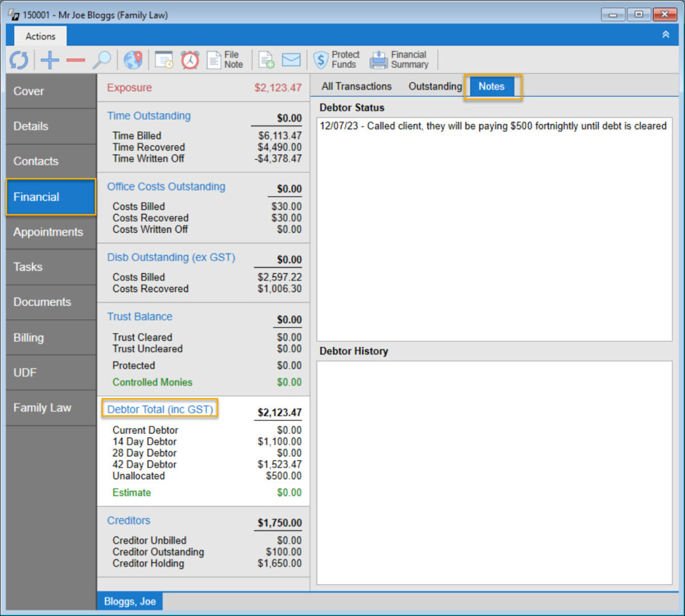
Task: Click Protect Funds shield button
Action: 337,59
